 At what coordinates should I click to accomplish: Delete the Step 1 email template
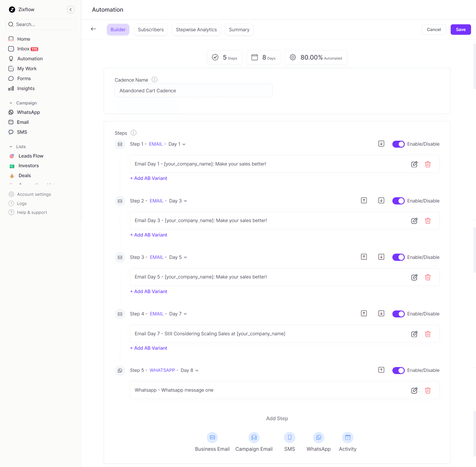[x=428, y=164]
